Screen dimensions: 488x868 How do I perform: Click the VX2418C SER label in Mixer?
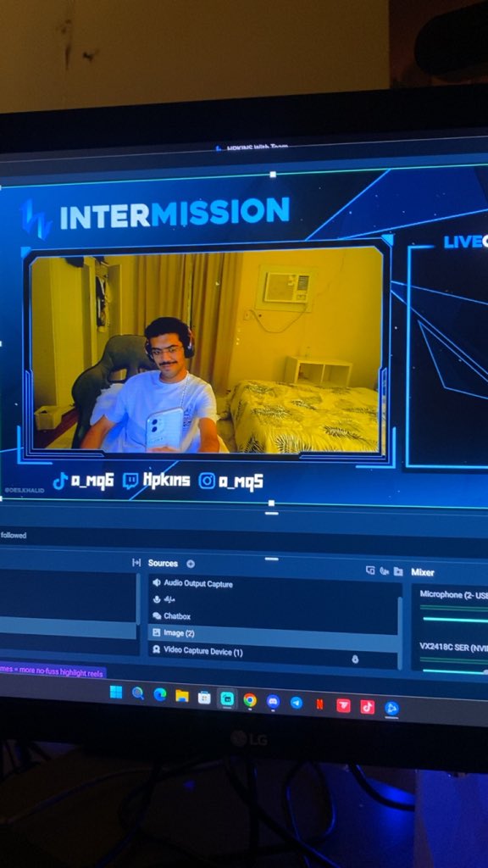point(454,647)
